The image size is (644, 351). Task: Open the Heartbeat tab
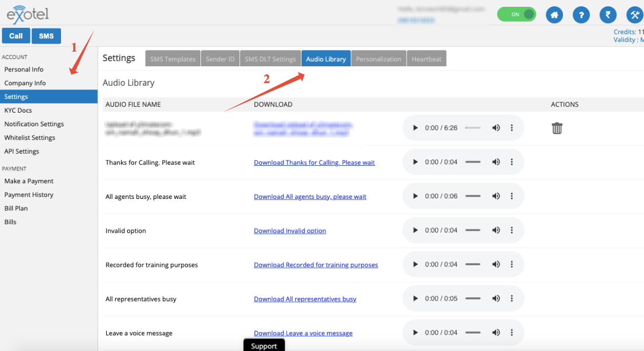[427, 59]
